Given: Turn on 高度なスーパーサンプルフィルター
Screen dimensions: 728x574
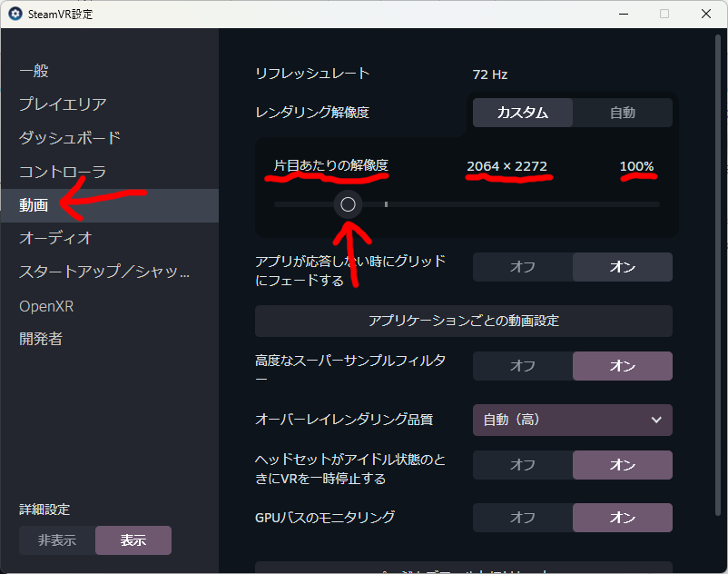Looking at the screenshot, I should (623, 366).
